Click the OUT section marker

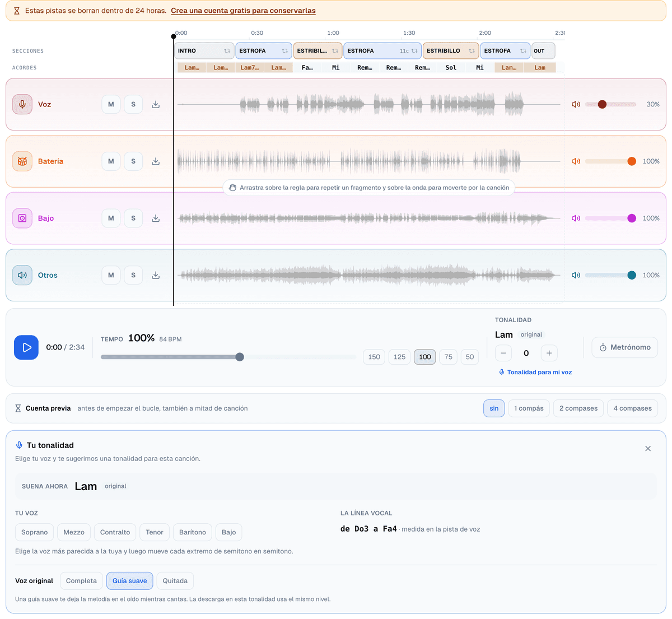coord(543,51)
